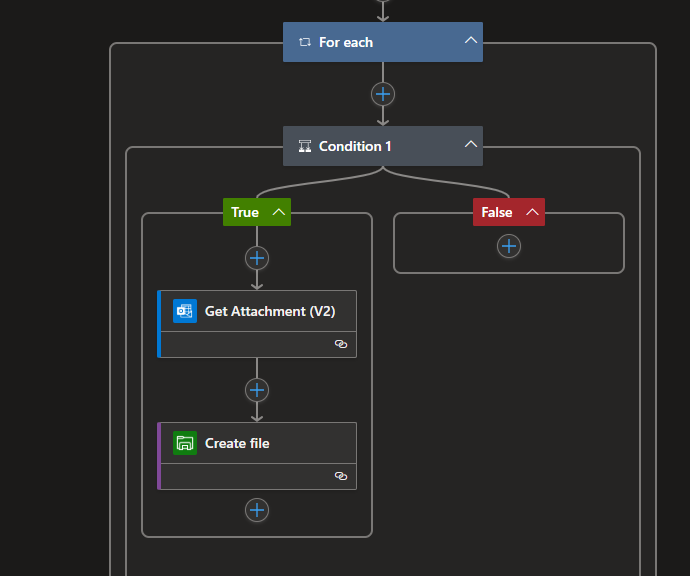Click connection link icon on Get Attachment (V2)
The image size is (690, 576).
click(x=341, y=344)
